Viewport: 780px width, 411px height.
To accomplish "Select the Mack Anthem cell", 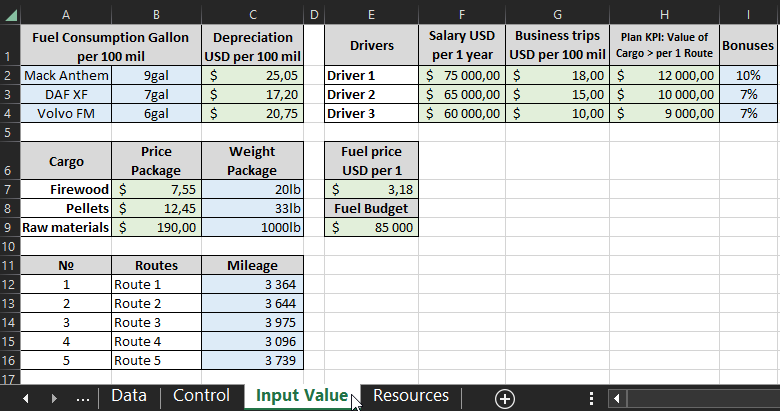I will tap(66, 75).
